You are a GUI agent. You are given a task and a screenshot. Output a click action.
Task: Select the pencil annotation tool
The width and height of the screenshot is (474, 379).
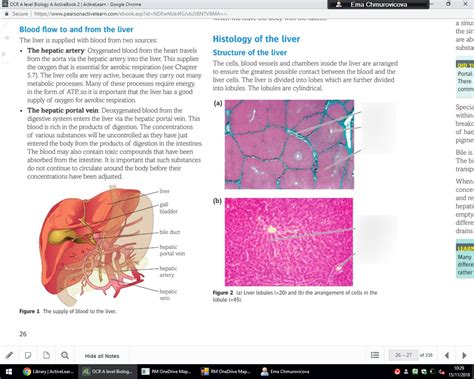pos(9,355)
